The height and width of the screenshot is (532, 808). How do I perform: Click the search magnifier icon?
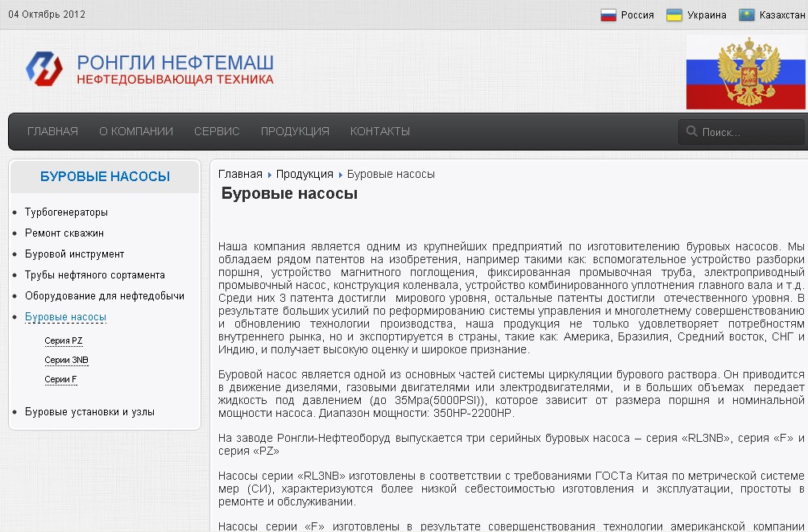(691, 132)
